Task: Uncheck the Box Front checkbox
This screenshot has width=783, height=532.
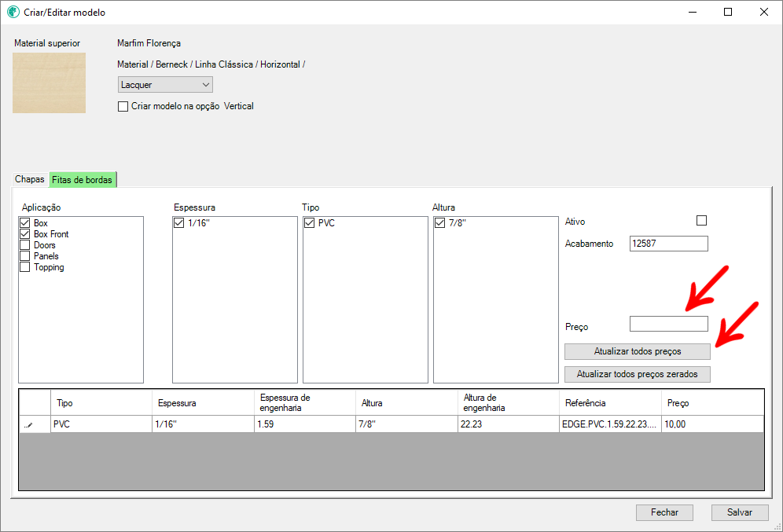Action: (x=25, y=234)
